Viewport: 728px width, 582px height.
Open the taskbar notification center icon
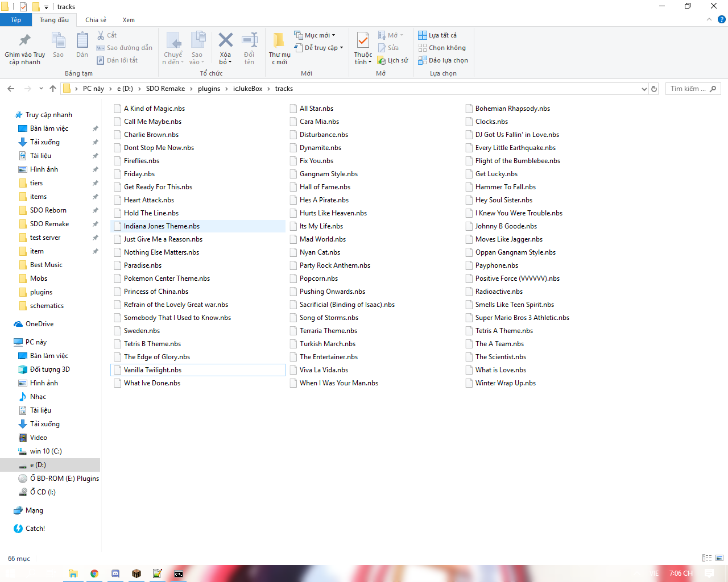[x=709, y=573]
